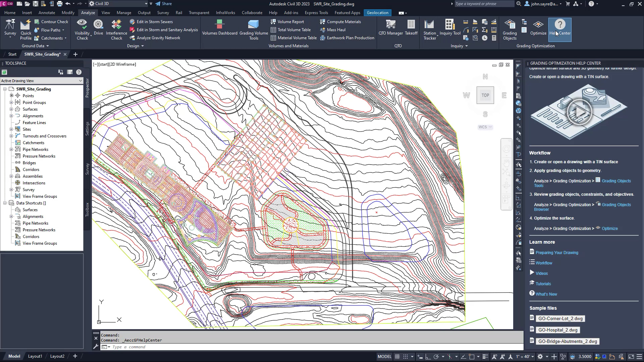Select the Interference Check tool
The width and height of the screenshot is (644, 362).
coord(116,29)
